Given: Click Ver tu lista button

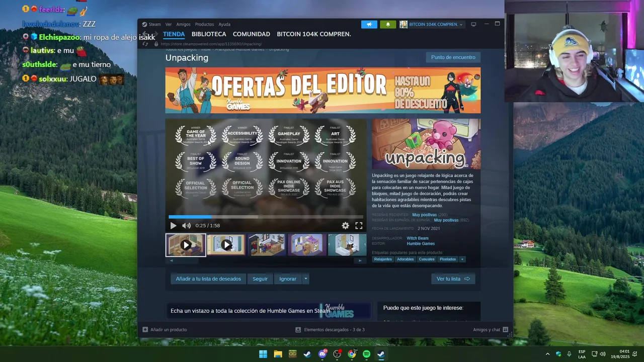Looking at the screenshot, I should point(453,279).
